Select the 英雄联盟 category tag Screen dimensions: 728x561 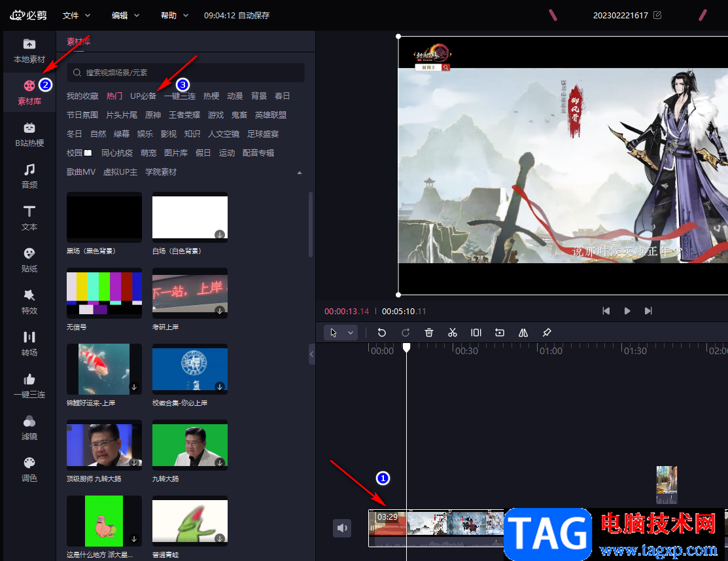point(271,115)
